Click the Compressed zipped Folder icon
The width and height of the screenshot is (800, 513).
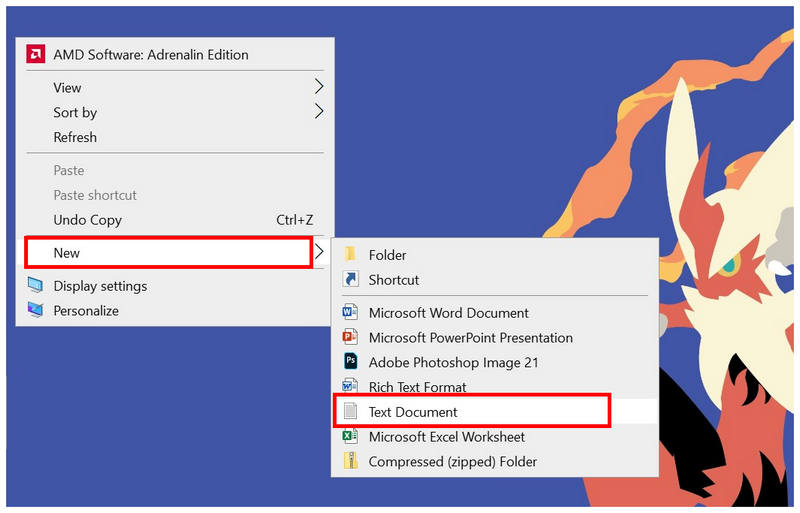point(350,462)
